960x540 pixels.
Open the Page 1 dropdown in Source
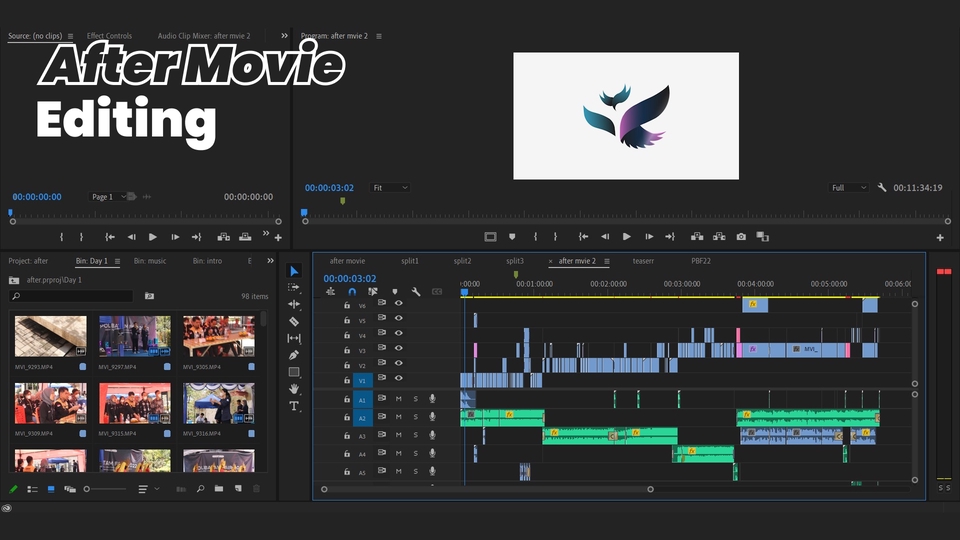point(109,197)
